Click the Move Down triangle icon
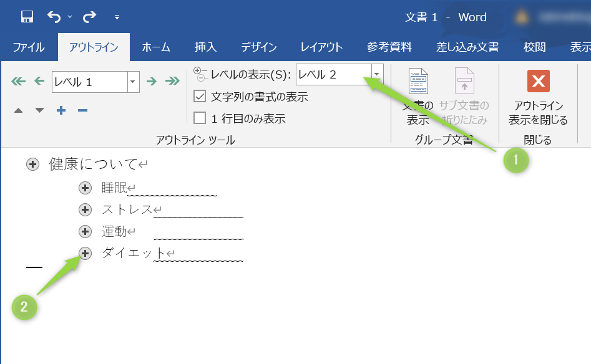The image size is (591, 364). pyautogui.click(x=39, y=110)
